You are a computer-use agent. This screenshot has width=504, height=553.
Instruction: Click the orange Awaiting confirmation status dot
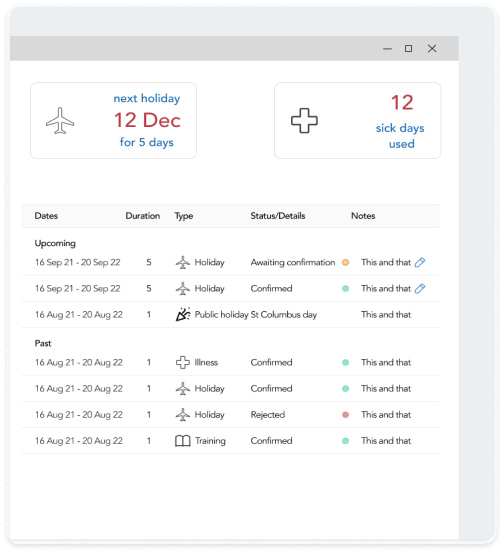(346, 262)
